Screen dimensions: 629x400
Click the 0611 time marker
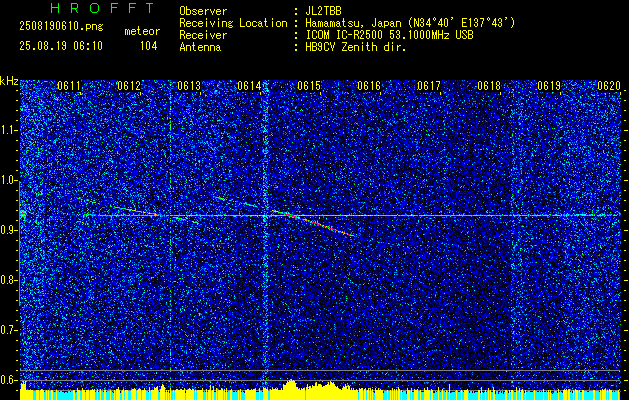tap(69, 86)
